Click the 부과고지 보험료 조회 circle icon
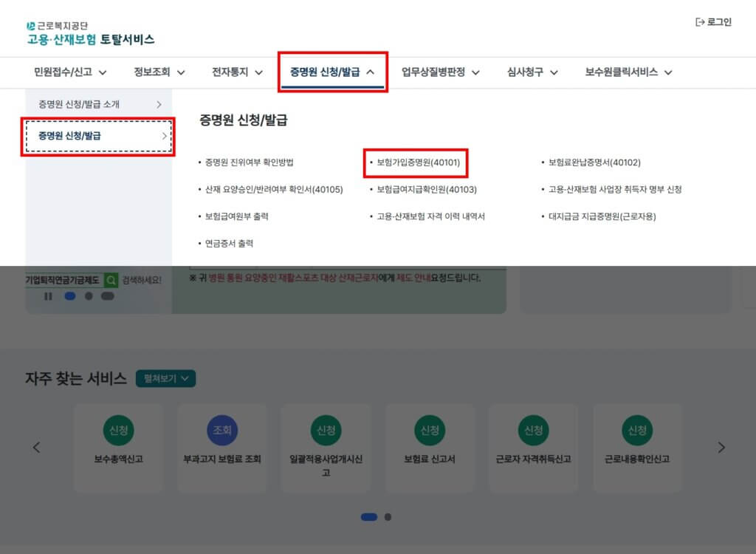Screen dimensions: 756x554 tap(221, 430)
